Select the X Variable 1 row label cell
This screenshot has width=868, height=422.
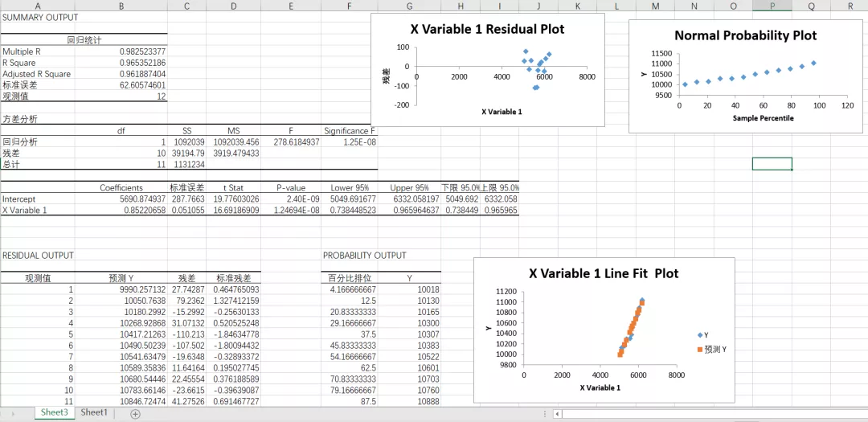click(x=37, y=211)
